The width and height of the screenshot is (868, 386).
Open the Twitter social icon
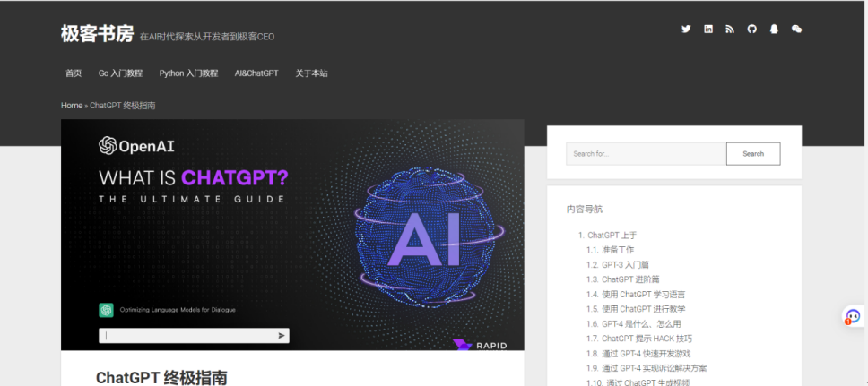(x=686, y=30)
